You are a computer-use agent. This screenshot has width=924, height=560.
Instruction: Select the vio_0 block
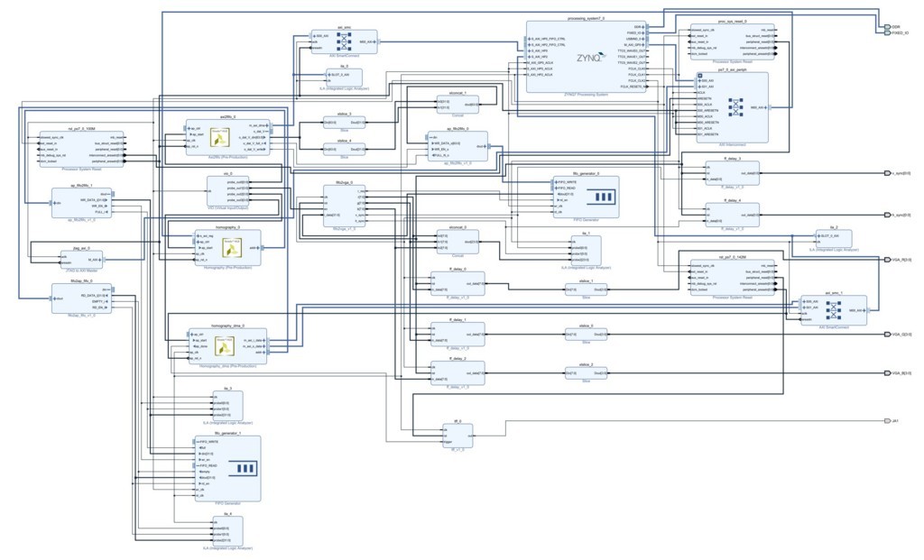coord(228,191)
